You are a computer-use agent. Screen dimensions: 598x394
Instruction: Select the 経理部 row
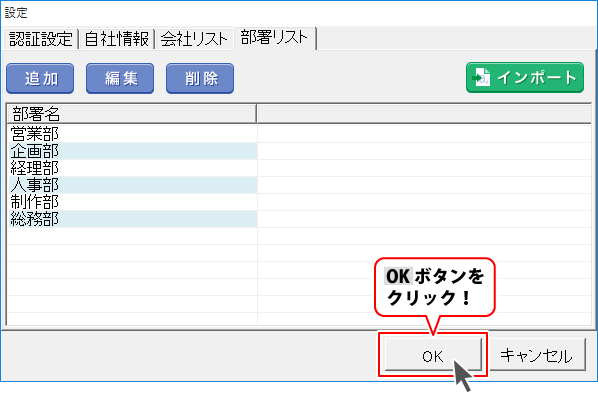tap(299, 168)
